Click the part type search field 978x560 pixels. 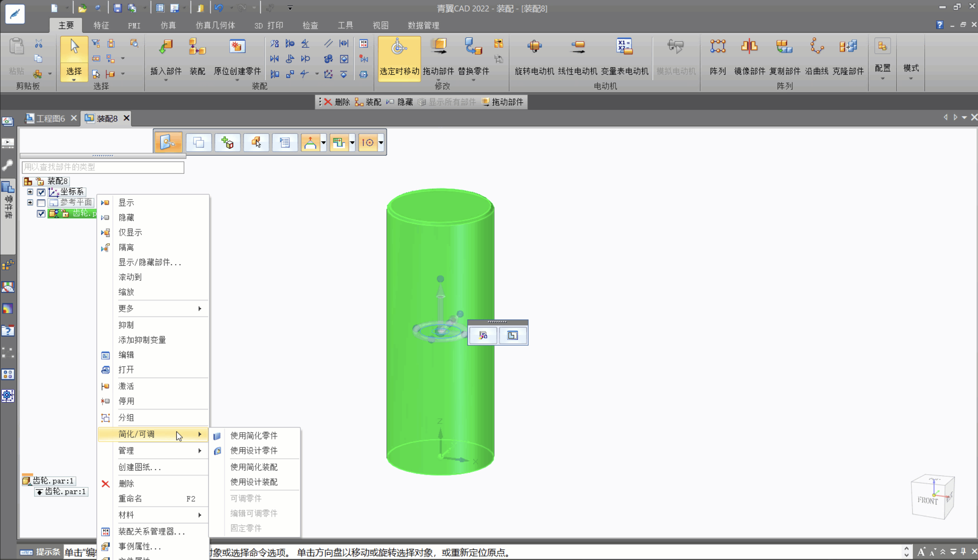point(103,167)
